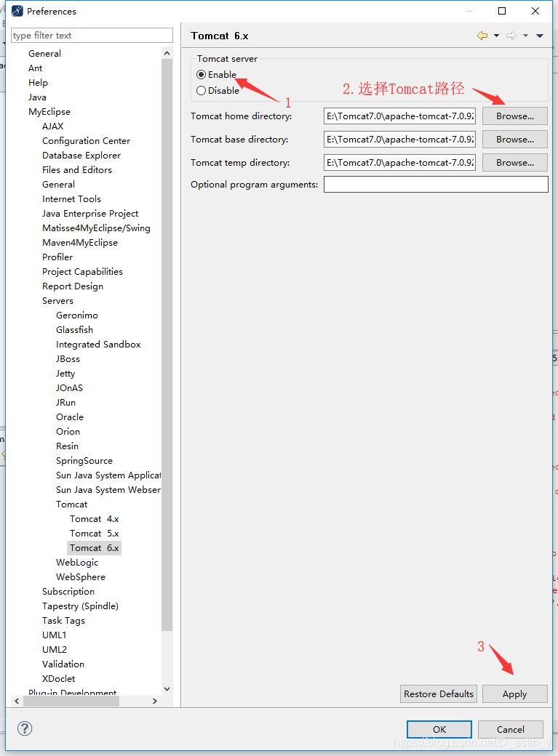The height and width of the screenshot is (756, 558).
Task: Open the MyEclipse preferences node
Action: pyautogui.click(x=49, y=112)
